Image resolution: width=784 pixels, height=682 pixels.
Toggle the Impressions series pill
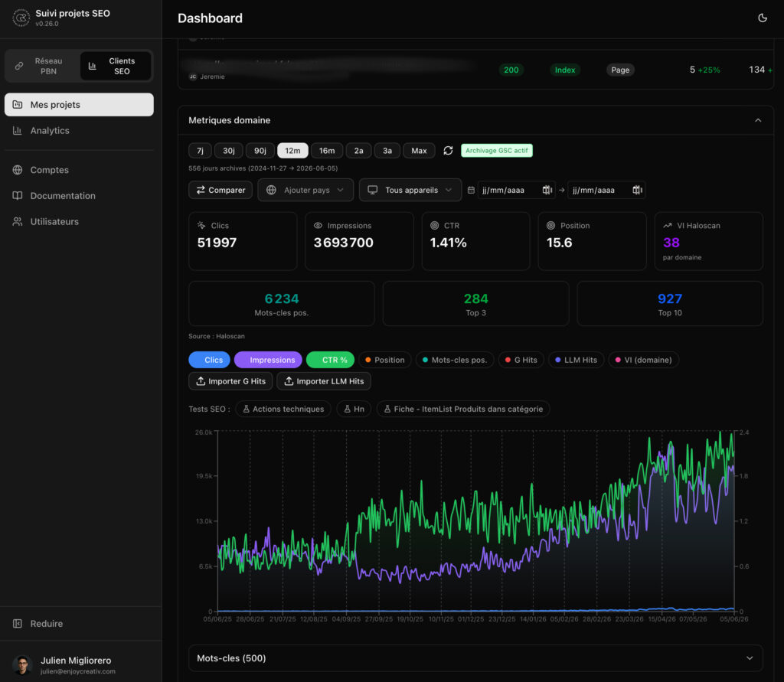[267, 360]
